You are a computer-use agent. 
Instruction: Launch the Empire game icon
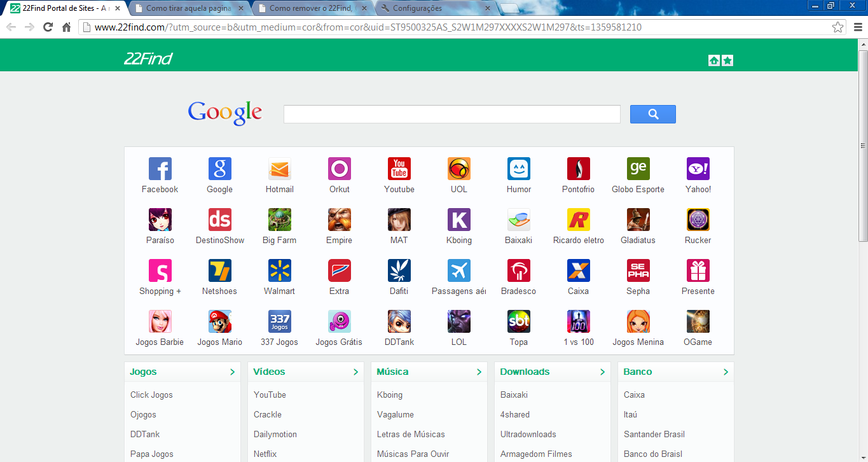click(340, 220)
